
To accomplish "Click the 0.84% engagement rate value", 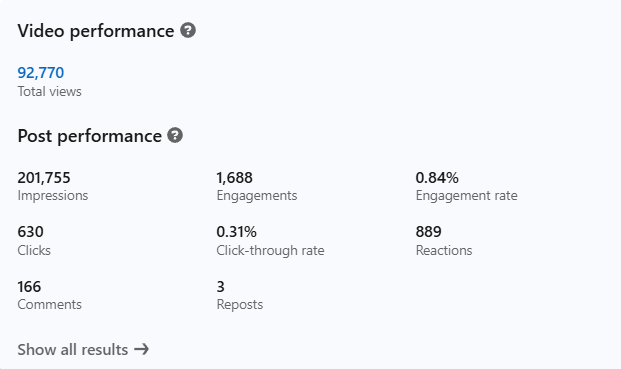I will (x=437, y=178).
